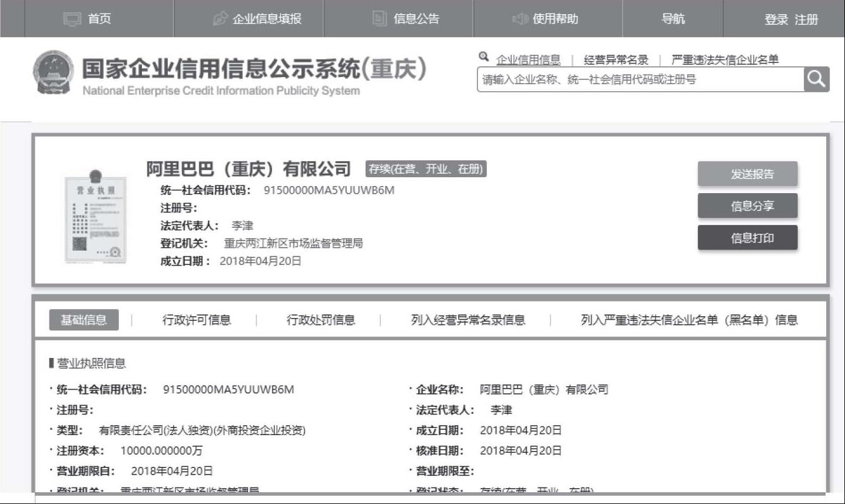This screenshot has height=504, width=845.
Task: Click the National Enterprise Credit Information Publicity System subtitle
Action: click(221, 91)
